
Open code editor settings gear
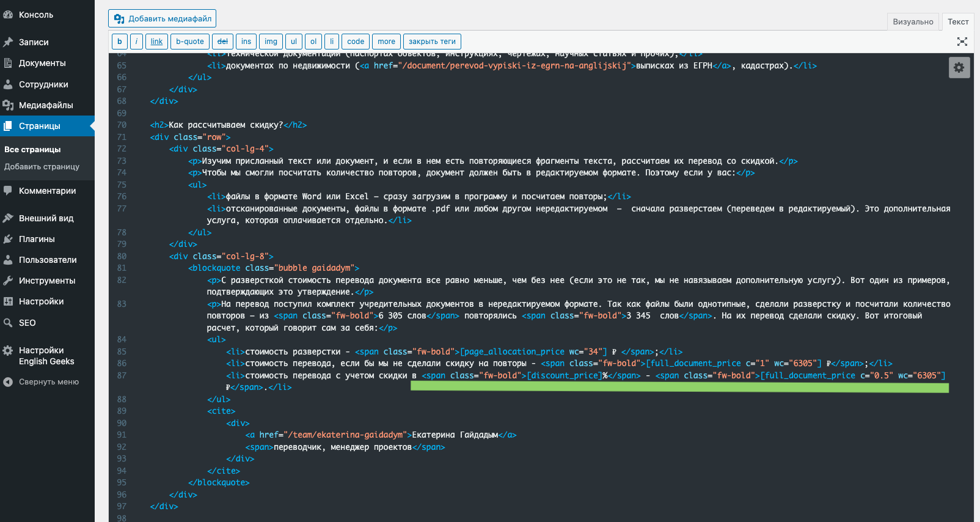[x=959, y=67]
